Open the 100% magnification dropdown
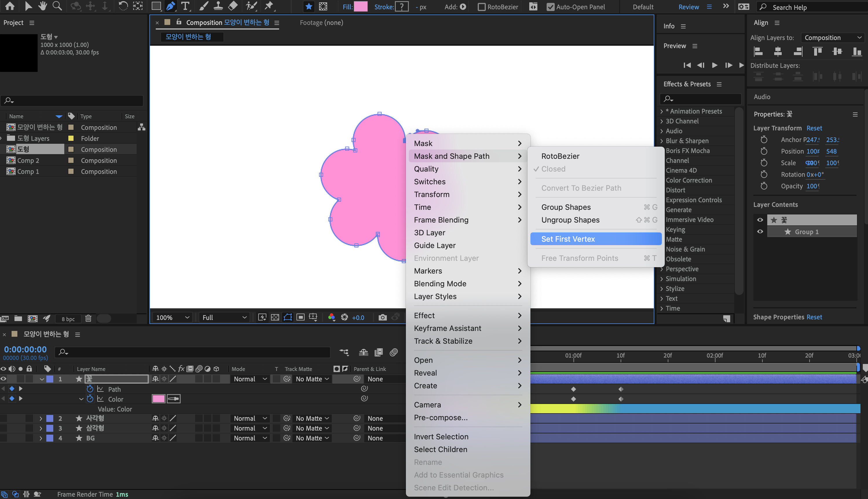This screenshot has width=868, height=499. click(x=172, y=317)
